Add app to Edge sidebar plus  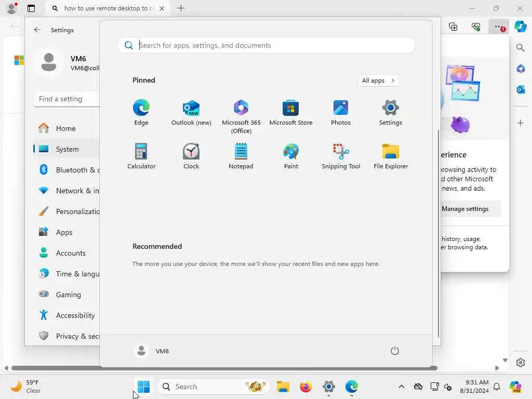coord(521,123)
